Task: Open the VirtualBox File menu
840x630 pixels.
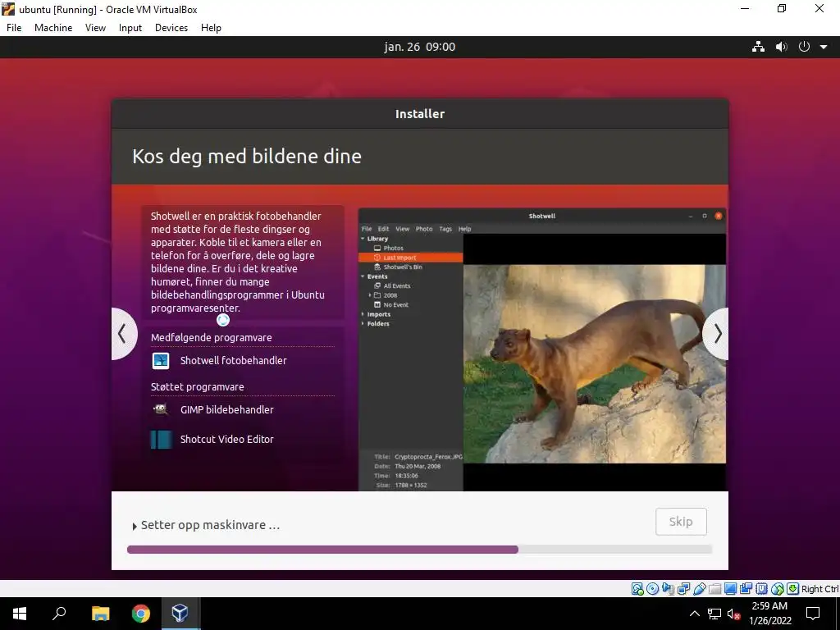Action: [x=14, y=28]
